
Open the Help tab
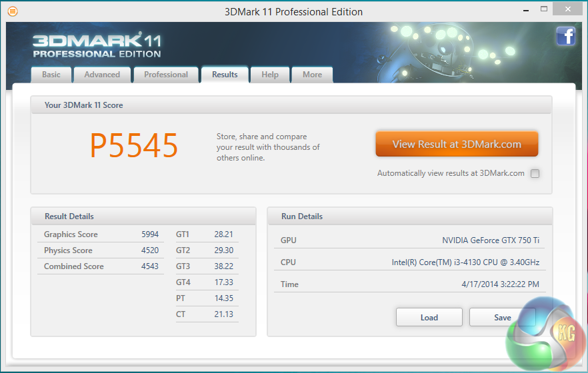270,75
